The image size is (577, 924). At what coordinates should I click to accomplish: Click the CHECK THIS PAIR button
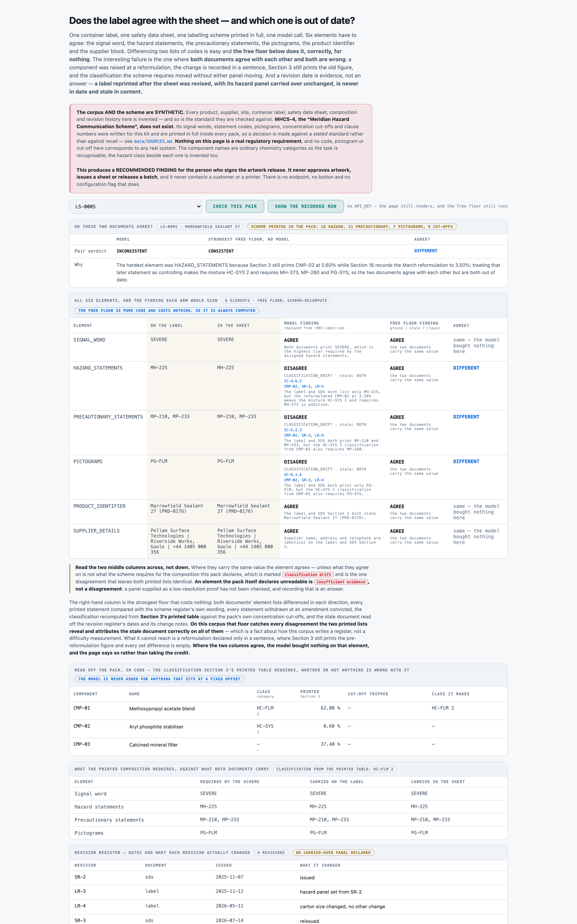[x=235, y=207]
